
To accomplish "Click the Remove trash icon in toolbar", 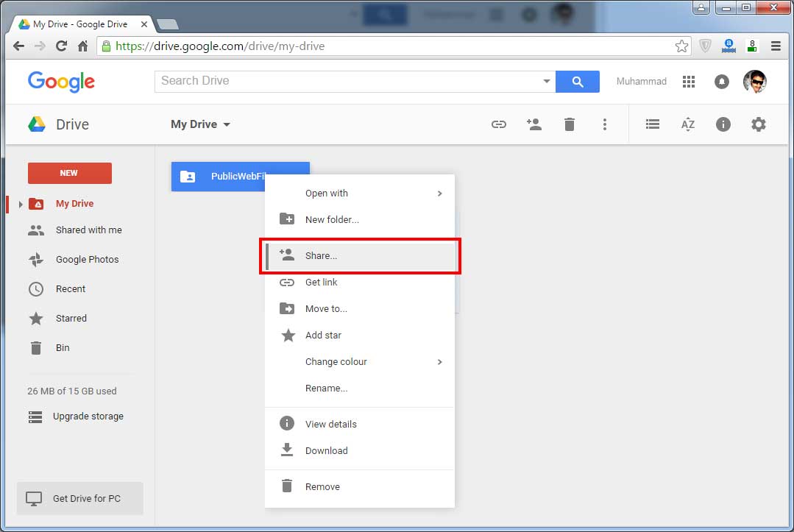I will point(570,124).
